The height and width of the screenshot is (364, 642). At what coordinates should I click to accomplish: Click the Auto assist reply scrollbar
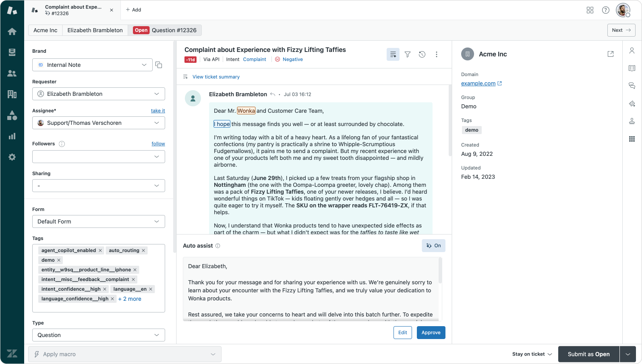[x=440, y=270]
